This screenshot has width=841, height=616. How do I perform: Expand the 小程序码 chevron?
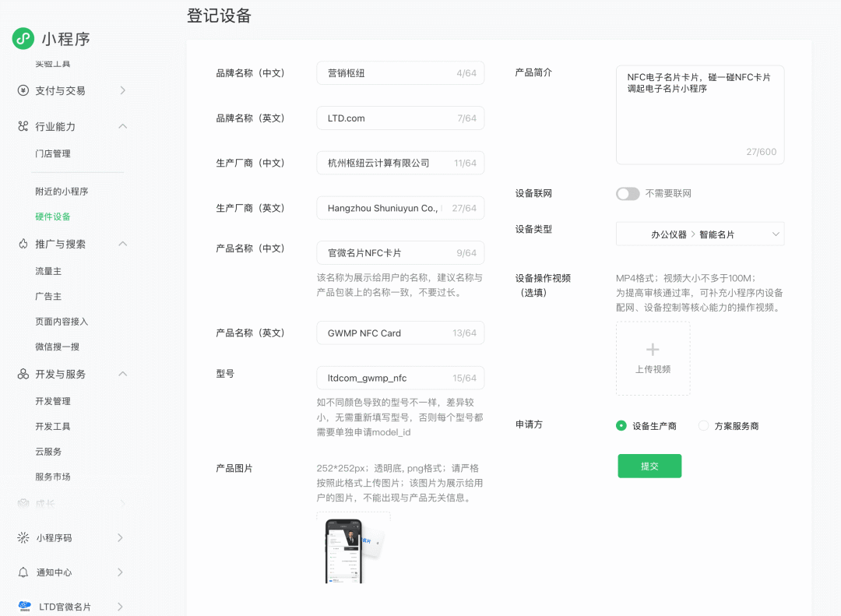(x=120, y=537)
